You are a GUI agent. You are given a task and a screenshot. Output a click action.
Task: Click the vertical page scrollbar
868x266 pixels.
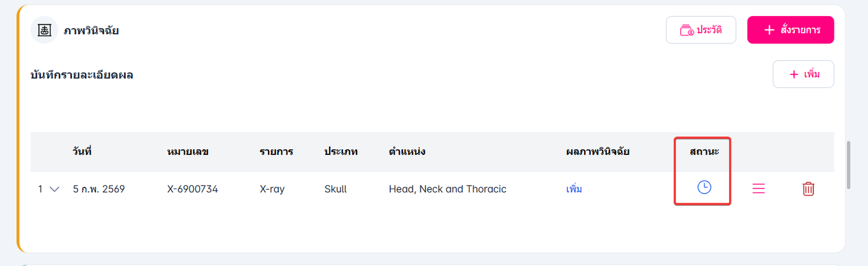coord(849,164)
